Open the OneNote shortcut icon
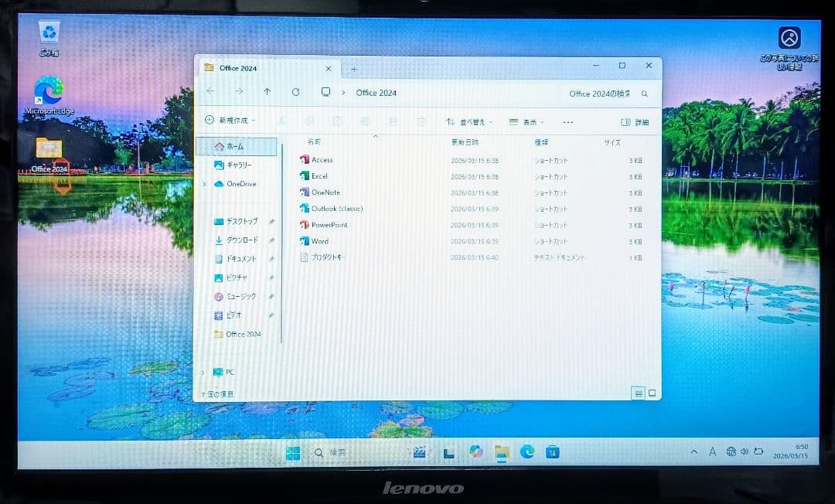 click(x=305, y=192)
